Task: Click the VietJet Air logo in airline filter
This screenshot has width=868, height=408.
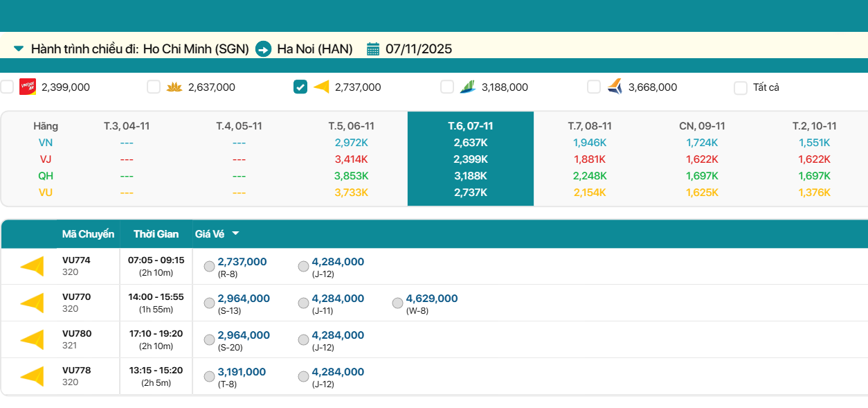Action: click(28, 87)
